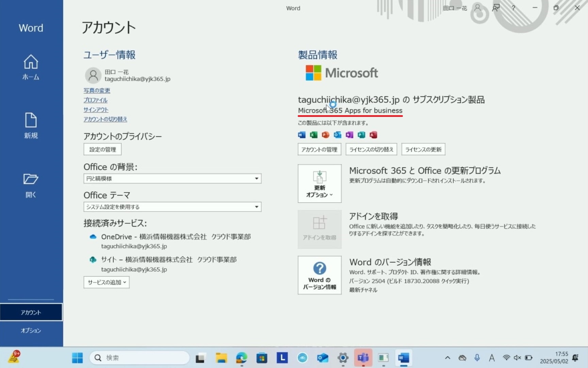Open Settings gear from taskbar
Screen dimensions: 588x368
click(343, 358)
